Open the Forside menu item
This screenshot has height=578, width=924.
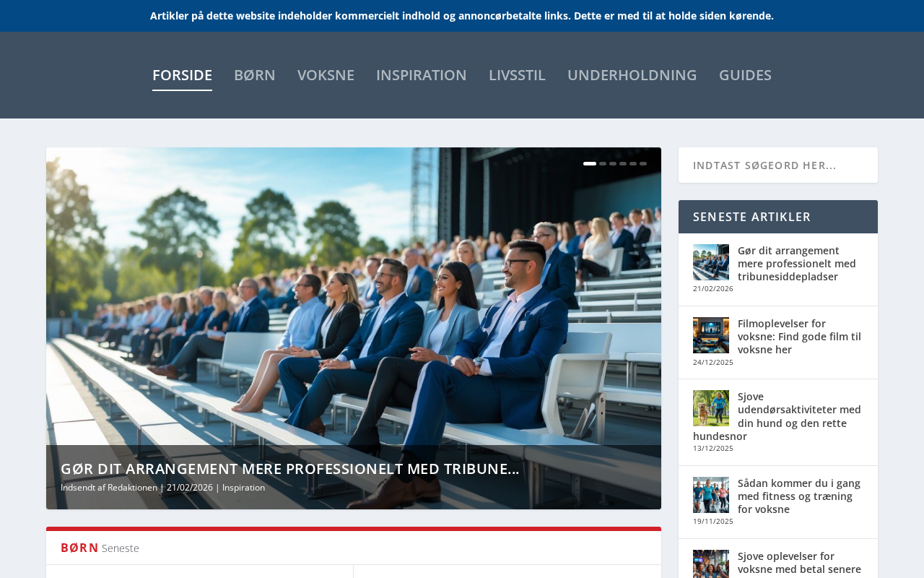tap(182, 75)
